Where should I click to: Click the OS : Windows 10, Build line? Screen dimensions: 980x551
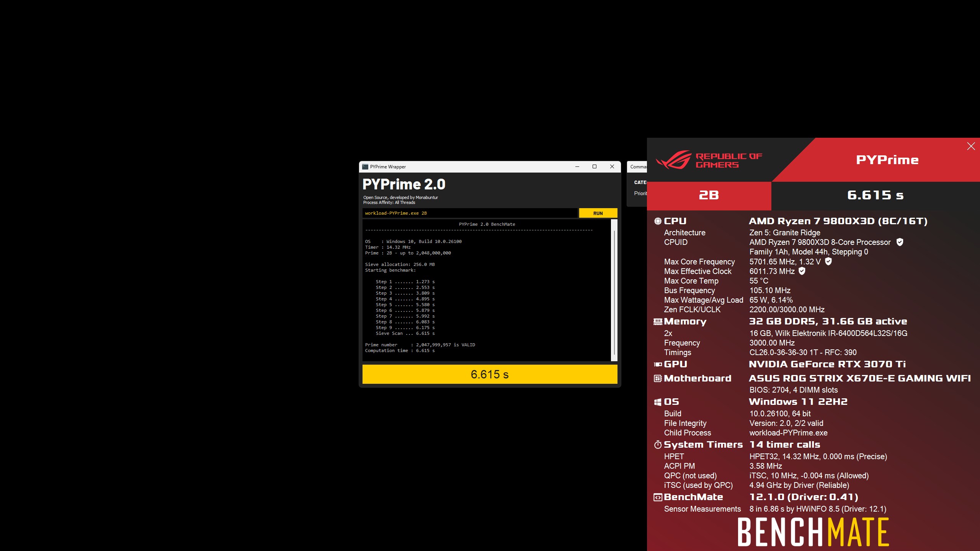413,241
